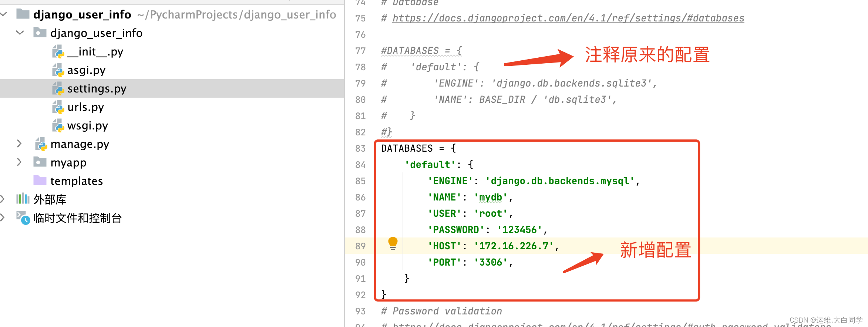Click the '172.16.226.7' host value
This screenshot has height=327, width=868.
514,246
